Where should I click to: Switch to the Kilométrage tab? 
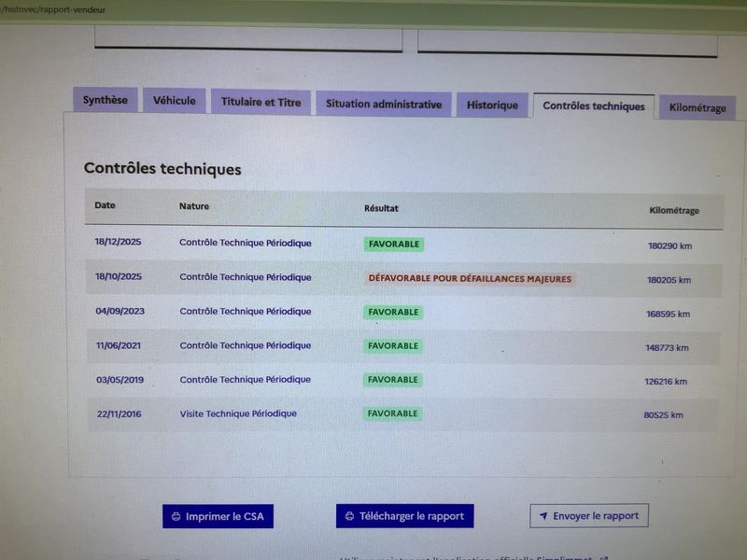[x=697, y=108]
